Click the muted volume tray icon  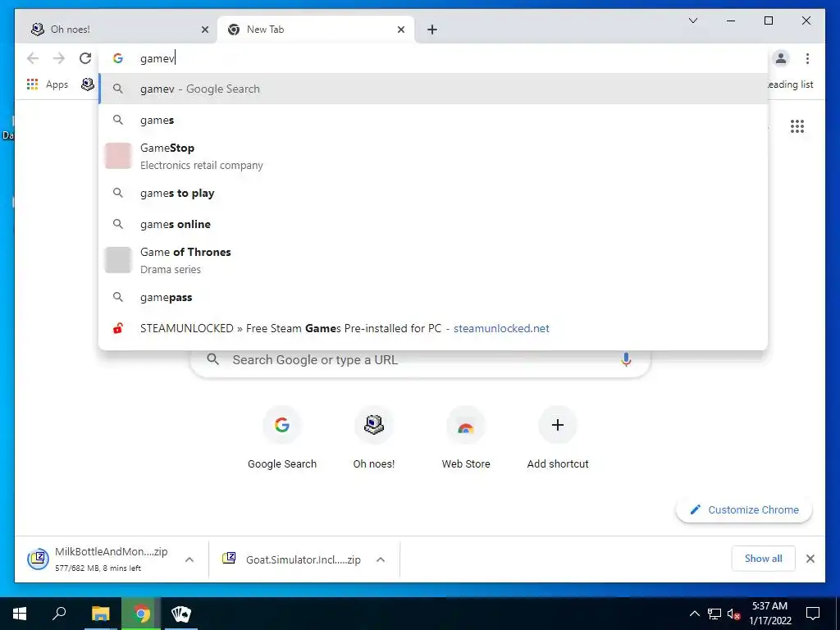734,614
